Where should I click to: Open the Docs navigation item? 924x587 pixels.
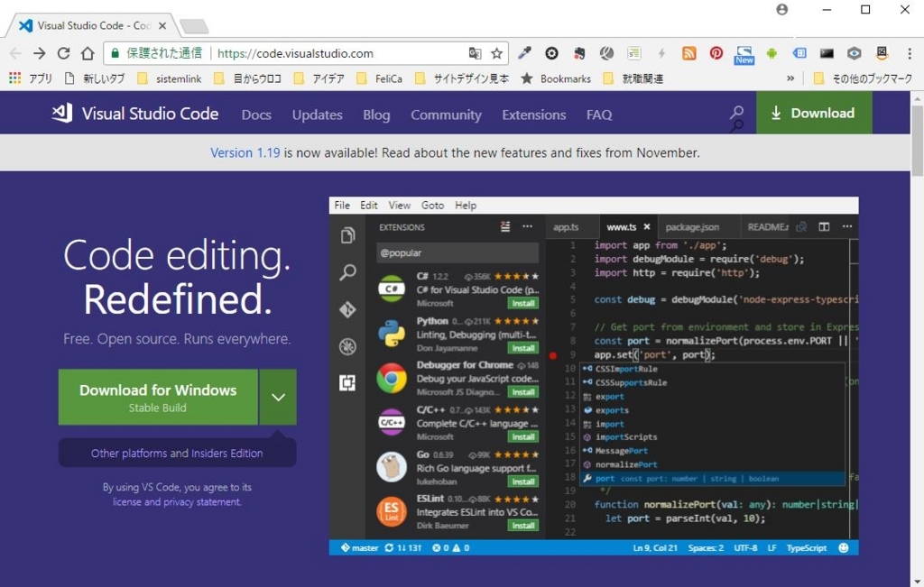[x=256, y=115]
